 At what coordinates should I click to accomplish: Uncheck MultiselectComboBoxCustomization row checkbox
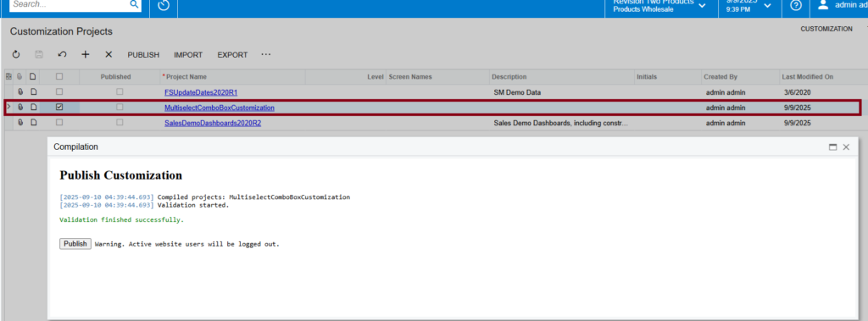point(59,108)
